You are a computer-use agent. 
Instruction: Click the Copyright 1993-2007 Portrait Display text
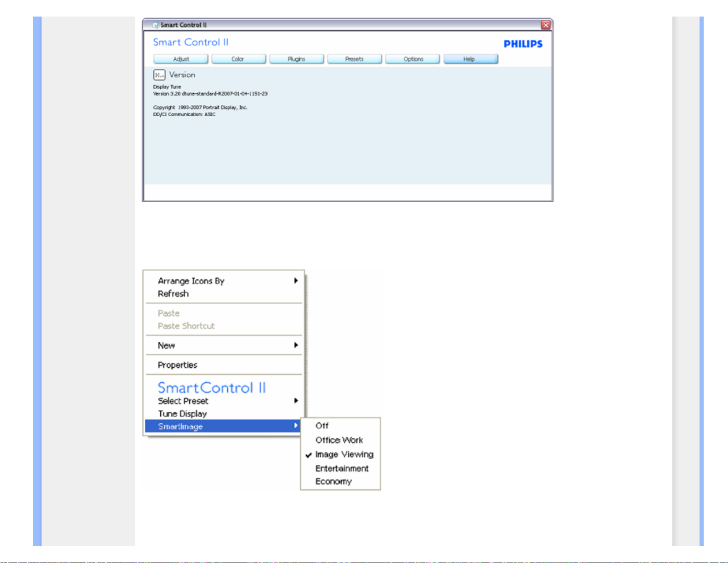200,108
